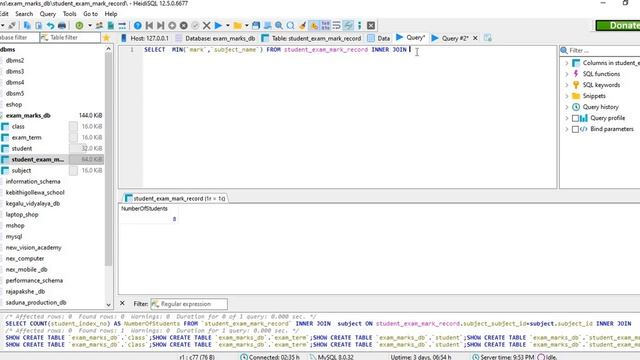The height and width of the screenshot is (360, 640).
Task: Click the yellow star favorites icon
Action: [x=107, y=38]
